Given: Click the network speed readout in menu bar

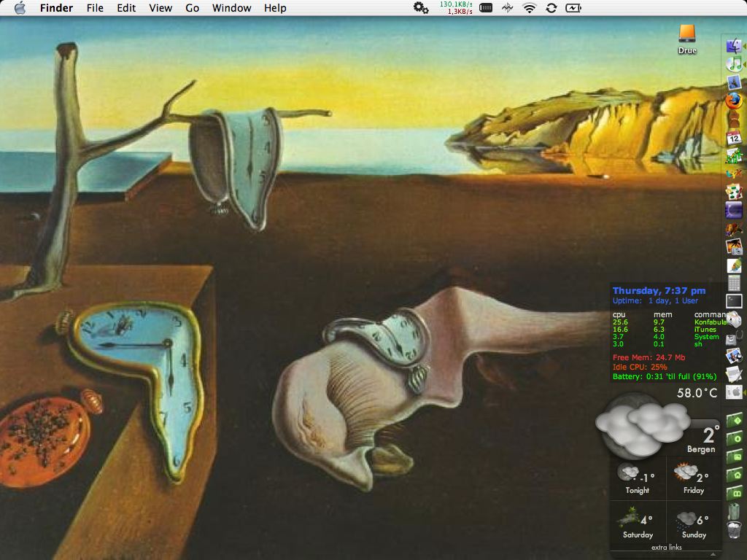Looking at the screenshot, I should pyautogui.click(x=456, y=7).
